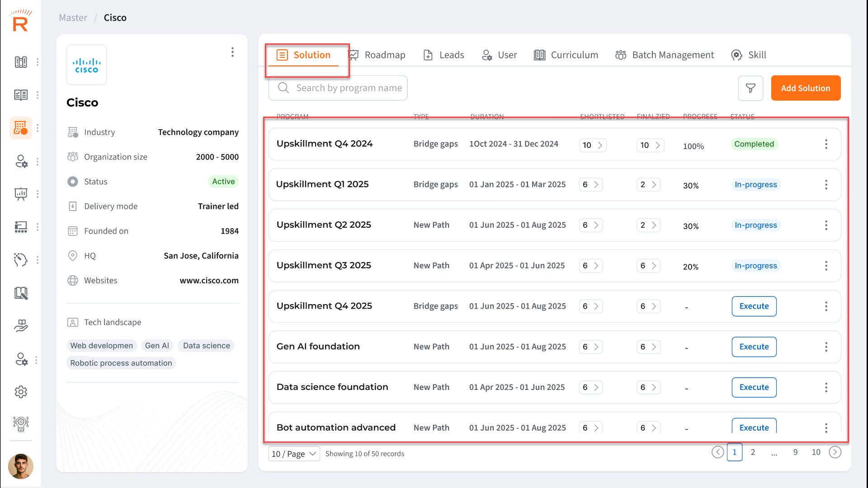Open the AI lightbulb sidebar icon

21,424
